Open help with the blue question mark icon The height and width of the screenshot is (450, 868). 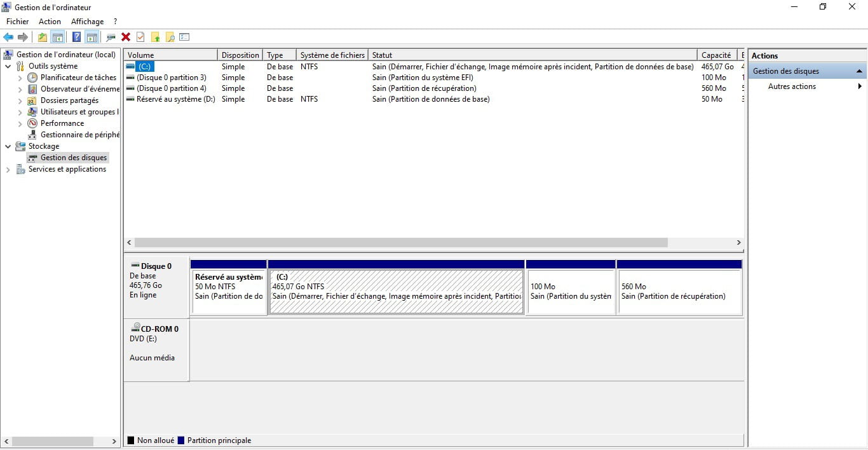tap(76, 37)
